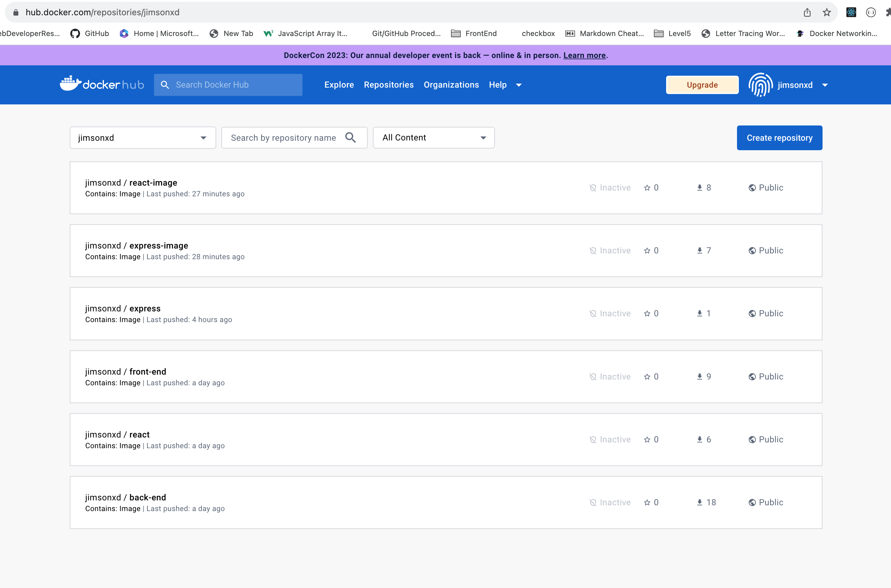Click the Public label on front-end row

coord(771,376)
